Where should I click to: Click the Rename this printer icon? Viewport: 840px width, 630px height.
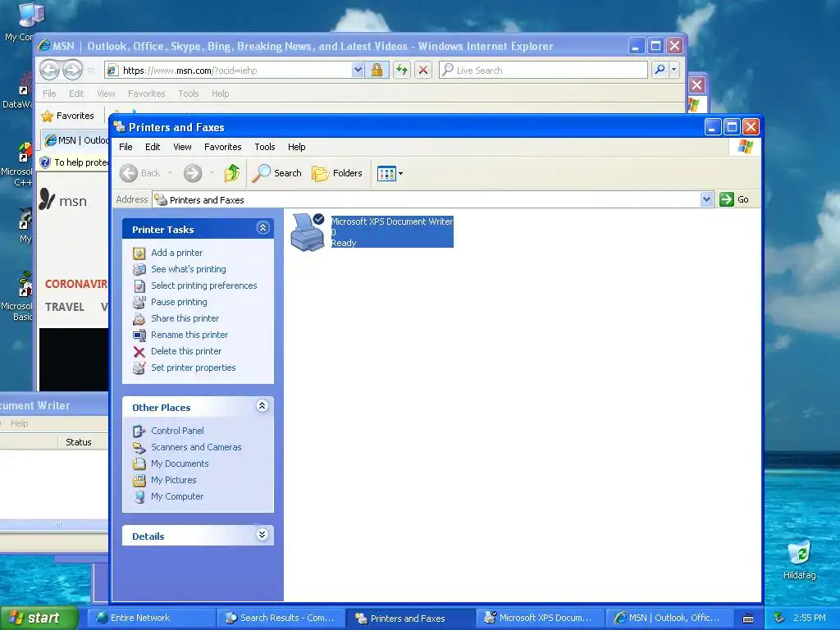click(x=139, y=336)
